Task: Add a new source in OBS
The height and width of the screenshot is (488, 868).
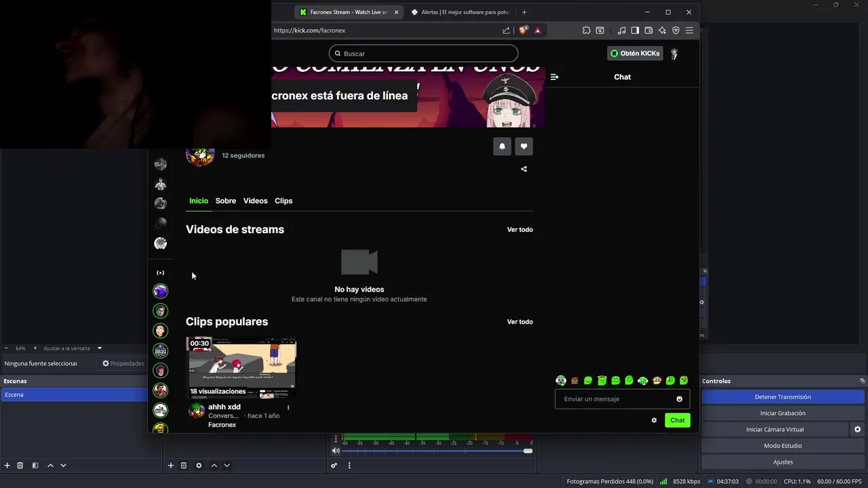Action: click(x=171, y=466)
